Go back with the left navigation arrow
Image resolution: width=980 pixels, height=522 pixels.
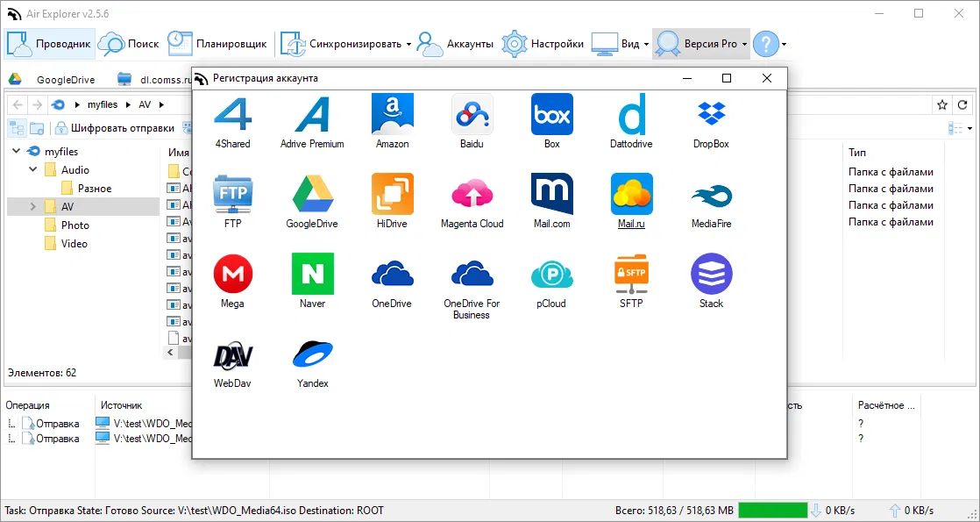pos(18,104)
